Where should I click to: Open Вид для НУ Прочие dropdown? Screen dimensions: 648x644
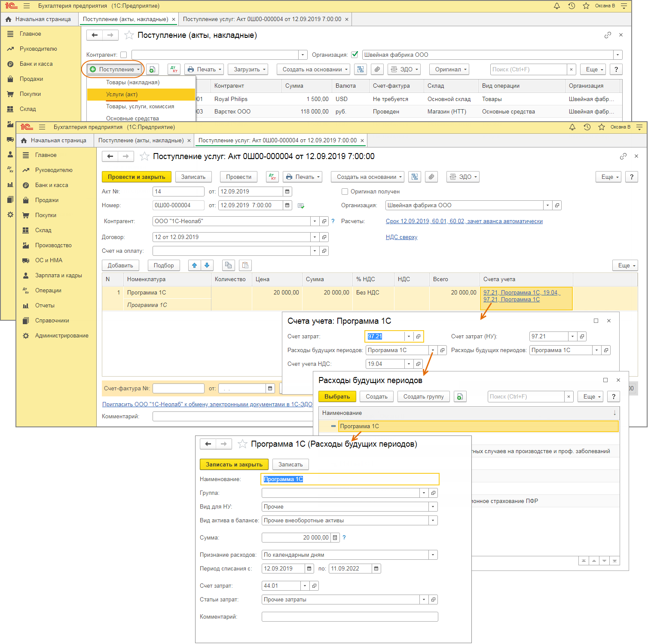(433, 506)
